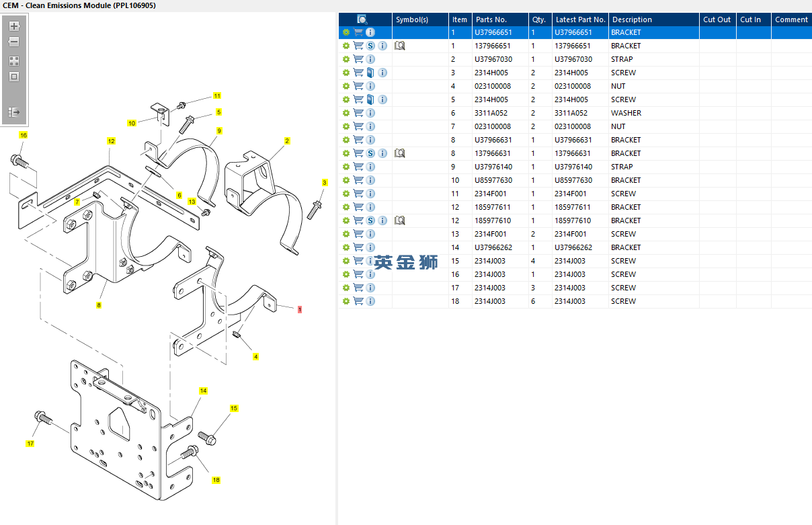Open info for item 13 screw
Viewport: 812px width, 525px height.
370,234
